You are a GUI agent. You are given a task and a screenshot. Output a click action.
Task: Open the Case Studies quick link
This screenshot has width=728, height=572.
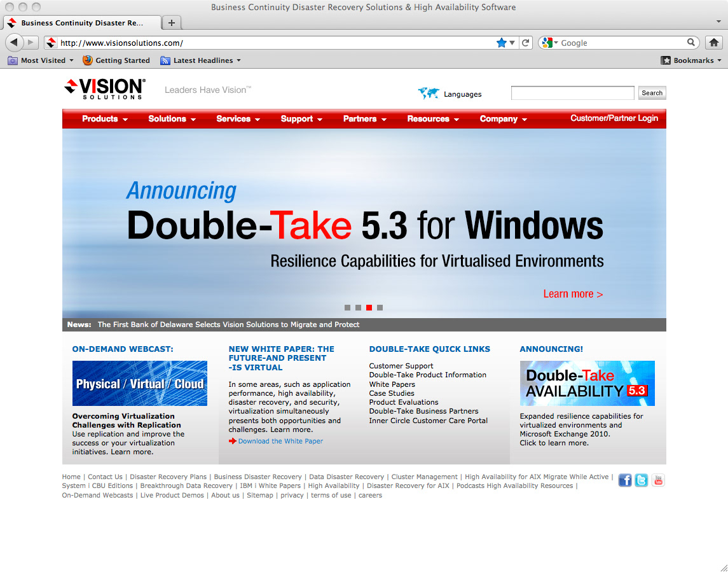tap(392, 393)
